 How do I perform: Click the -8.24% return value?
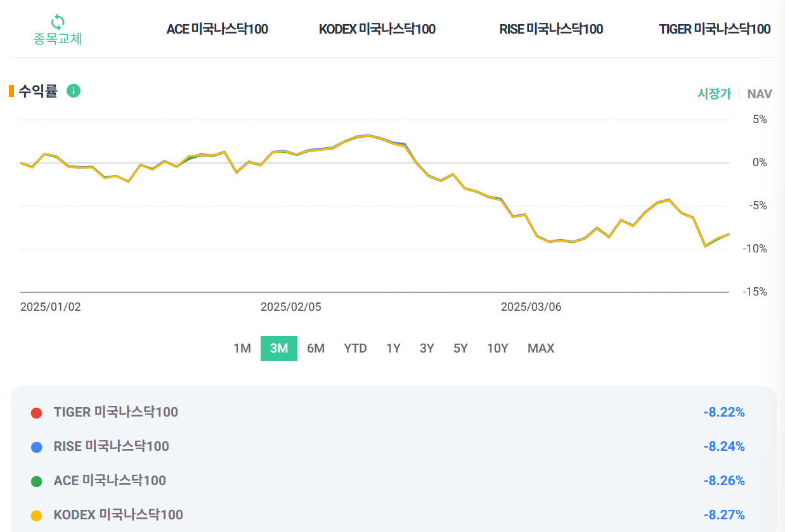(724, 446)
